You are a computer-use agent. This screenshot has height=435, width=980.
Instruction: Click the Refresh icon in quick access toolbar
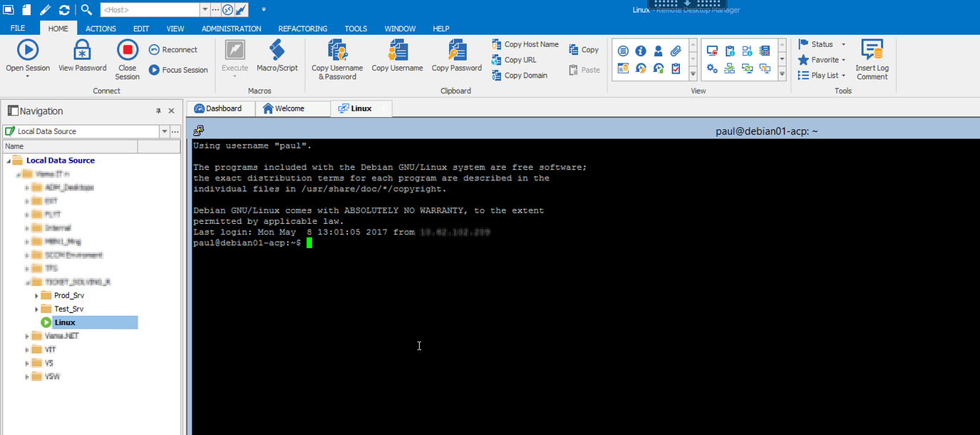(x=64, y=9)
